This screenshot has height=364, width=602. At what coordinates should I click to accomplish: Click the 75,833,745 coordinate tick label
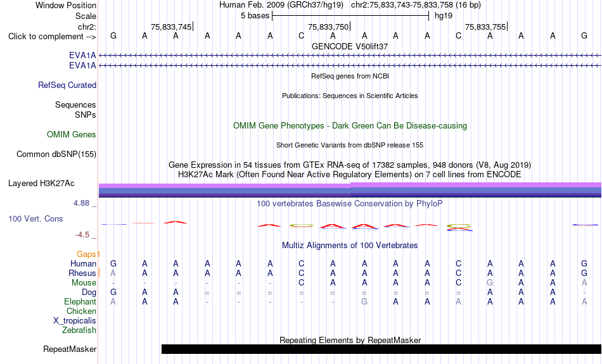[x=171, y=27]
